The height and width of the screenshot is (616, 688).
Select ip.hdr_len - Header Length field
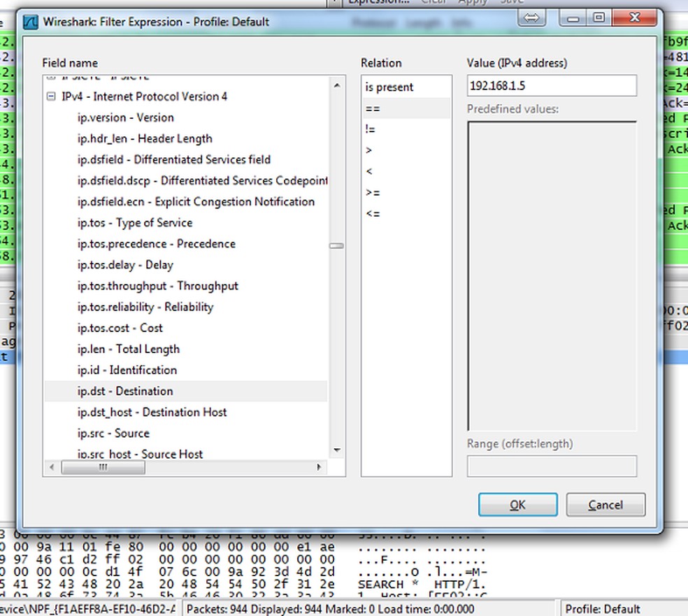145,138
